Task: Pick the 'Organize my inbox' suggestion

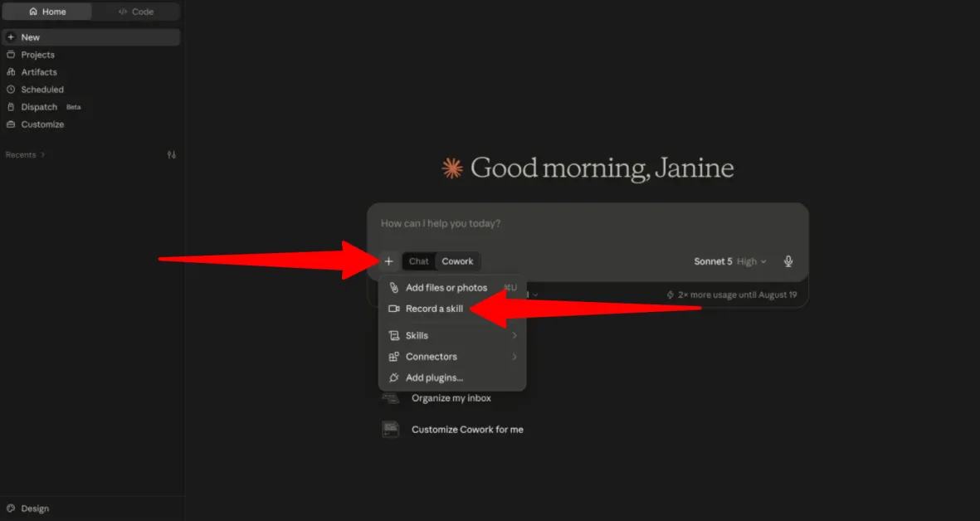Action: point(450,398)
